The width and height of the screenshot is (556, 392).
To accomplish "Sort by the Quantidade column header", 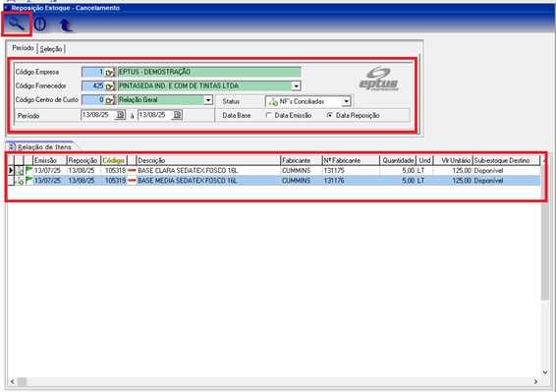I will [398, 160].
